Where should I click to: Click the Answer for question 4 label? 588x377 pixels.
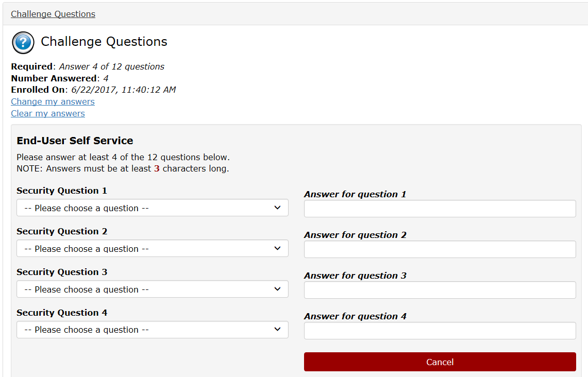coord(355,316)
